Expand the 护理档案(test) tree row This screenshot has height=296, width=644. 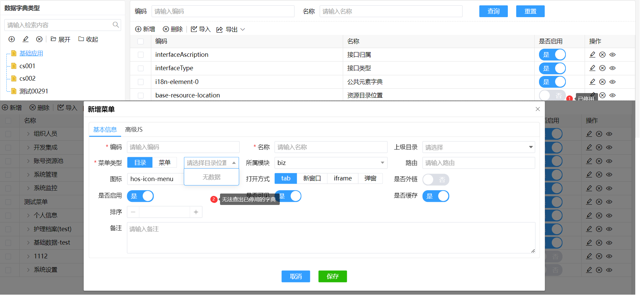click(x=28, y=229)
